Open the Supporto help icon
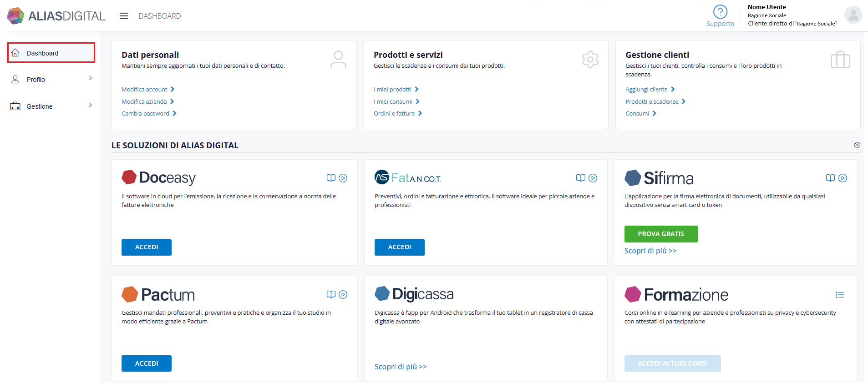This screenshot has width=868, height=383. tap(720, 12)
